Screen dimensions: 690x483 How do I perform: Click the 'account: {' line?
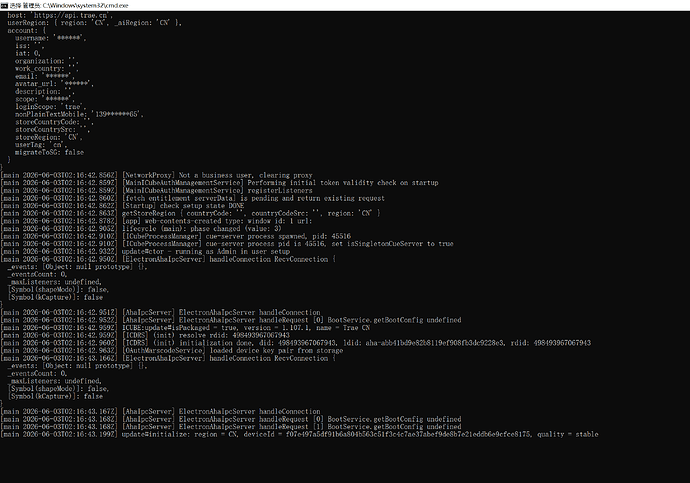tap(26, 30)
